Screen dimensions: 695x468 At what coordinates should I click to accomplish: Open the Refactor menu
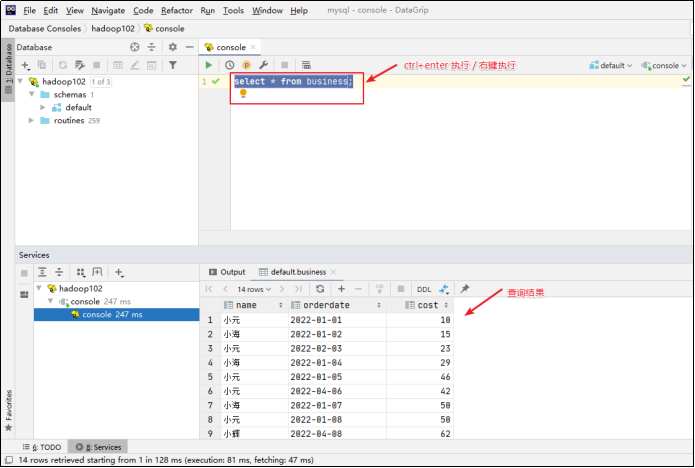pyautogui.click(x=177, y=10)
